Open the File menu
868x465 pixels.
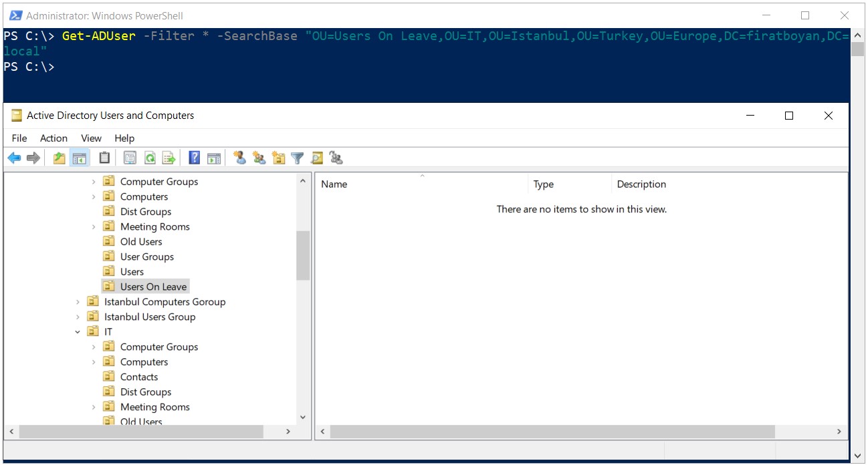[x=19, y=138]
